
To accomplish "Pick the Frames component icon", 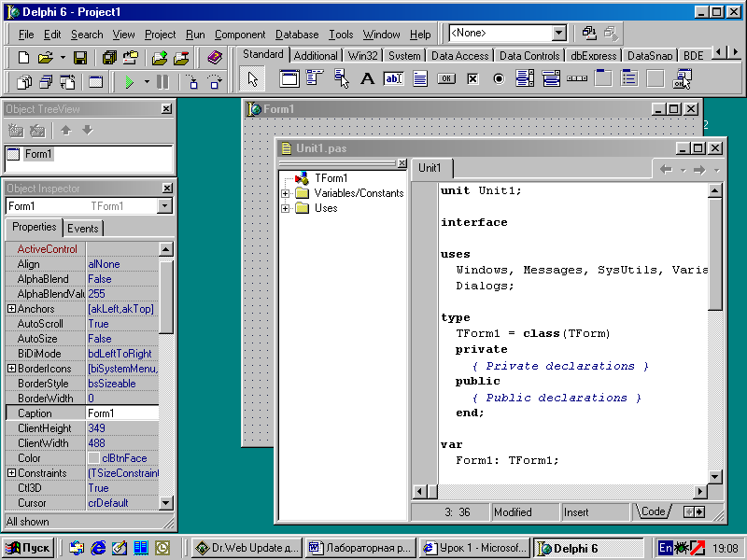I will pyautogui.click(x=289, y=78).
